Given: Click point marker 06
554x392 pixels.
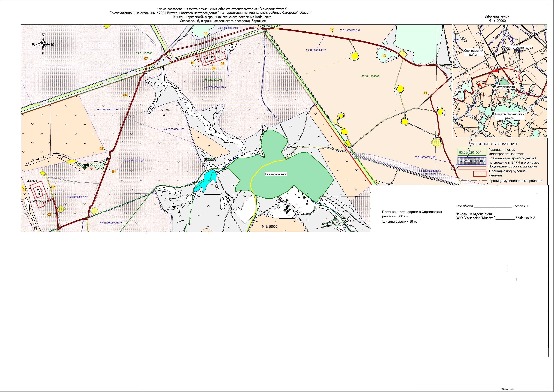Looking at the screenshot, I should point(125,95).
